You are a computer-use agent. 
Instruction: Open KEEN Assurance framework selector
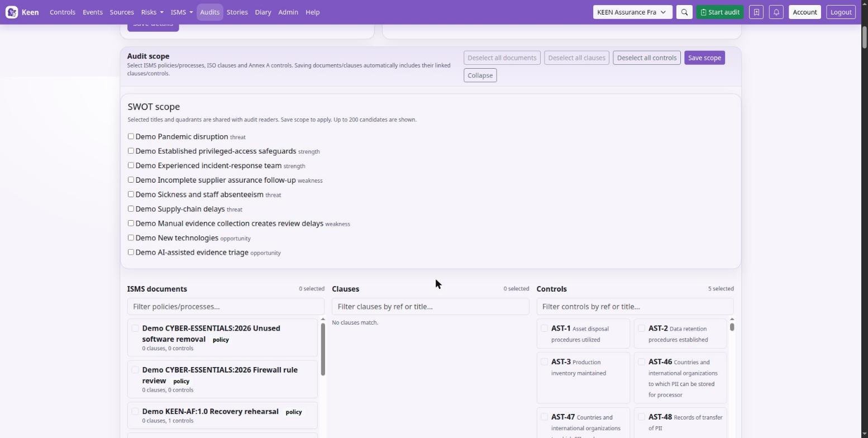[632, 12]
